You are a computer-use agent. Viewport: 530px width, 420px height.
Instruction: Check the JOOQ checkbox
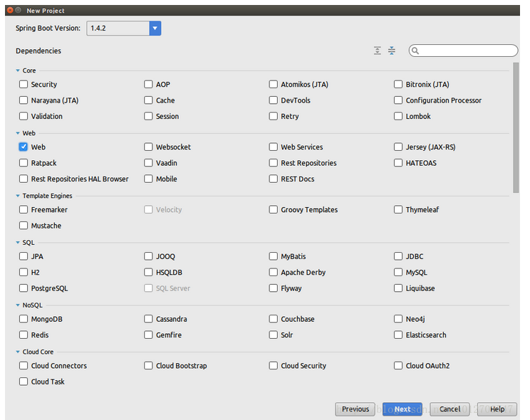(148, 256)
